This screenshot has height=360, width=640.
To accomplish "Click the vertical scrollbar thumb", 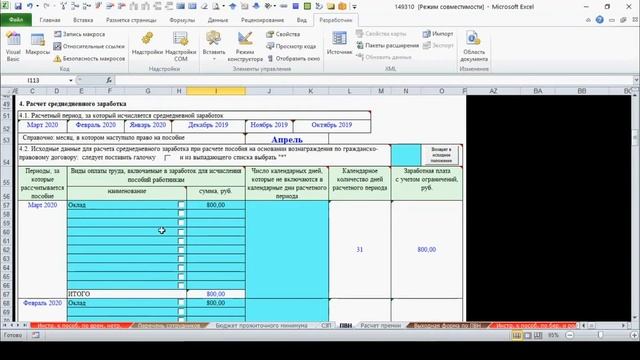I will tap(636, 137).
